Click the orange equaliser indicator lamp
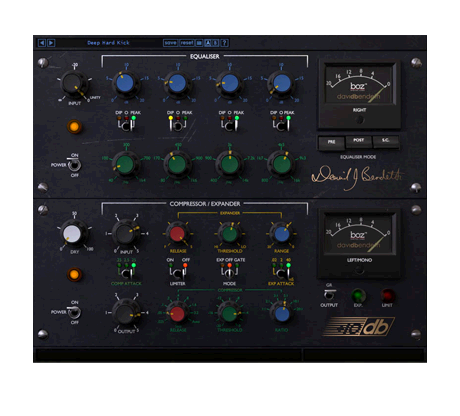Image resolution: width=460 pixels, height=416 pixels. (x=74, y=127)
